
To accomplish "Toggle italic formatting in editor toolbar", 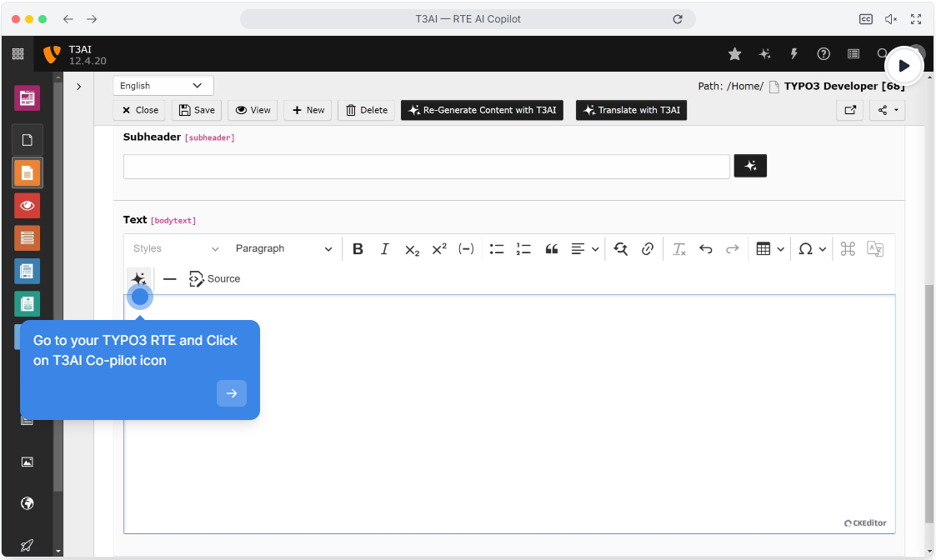I will [384, 249].
